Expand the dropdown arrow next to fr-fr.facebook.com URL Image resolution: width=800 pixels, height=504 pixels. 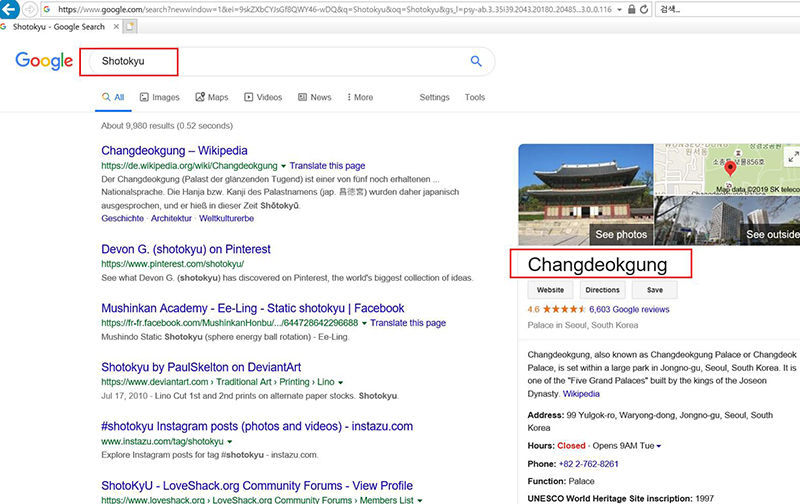[364, 323]
